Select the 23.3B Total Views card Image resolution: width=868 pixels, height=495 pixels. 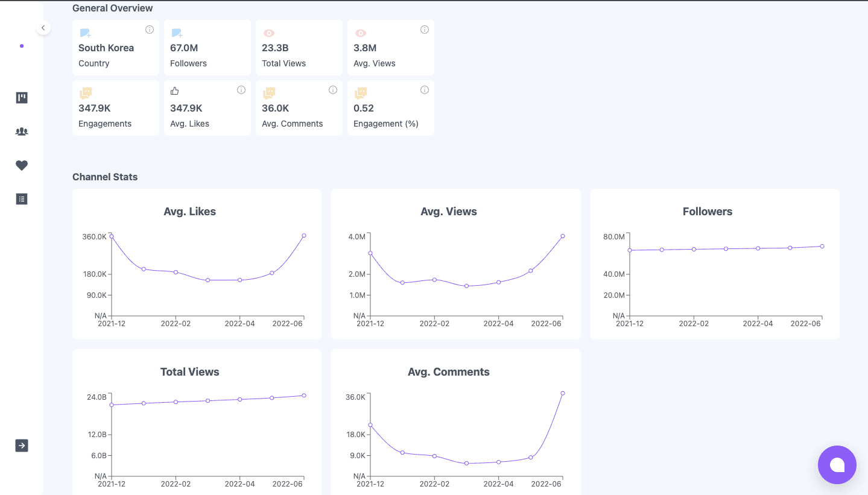pyautogui.click(x=299, y=48)
